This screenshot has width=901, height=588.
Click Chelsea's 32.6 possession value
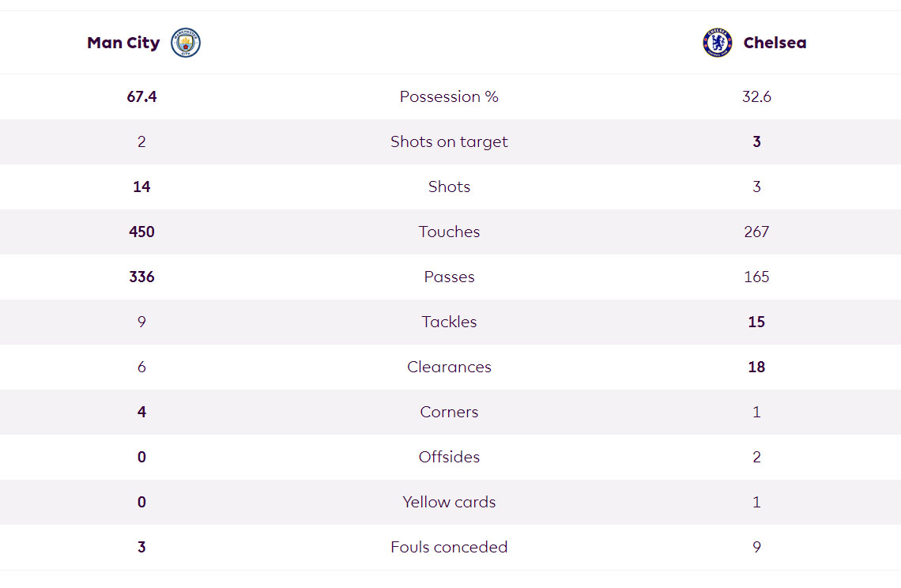tap(756, 96)
